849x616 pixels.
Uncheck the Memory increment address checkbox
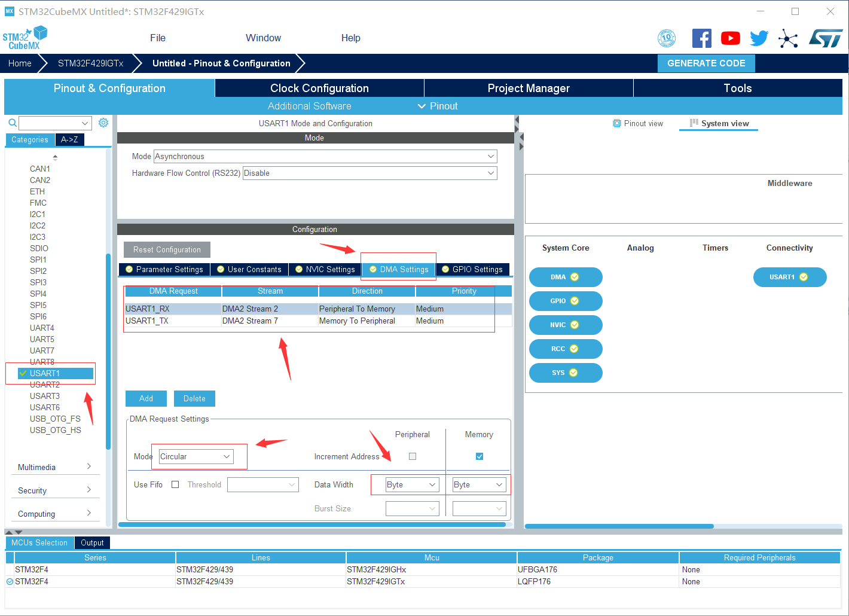pos(480,456)
